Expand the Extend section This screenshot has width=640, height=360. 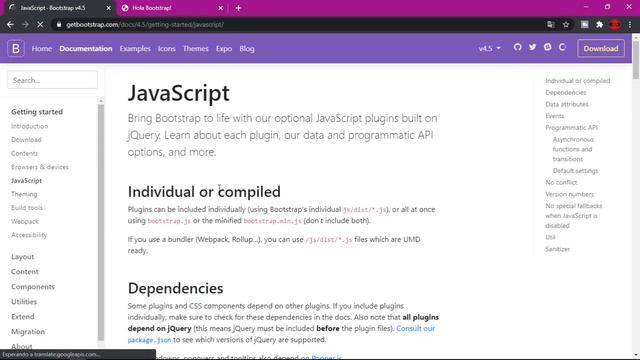[22, 316]
